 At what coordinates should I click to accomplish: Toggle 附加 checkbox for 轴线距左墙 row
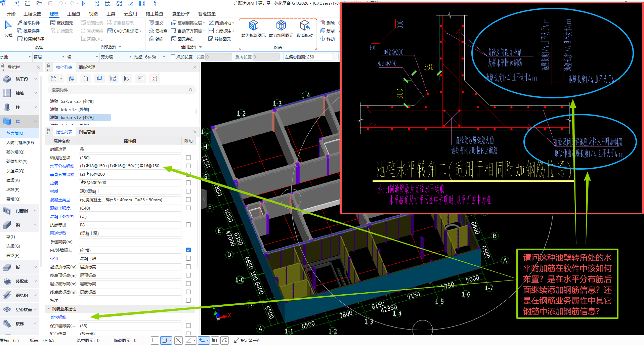click(x=188, y=158)
